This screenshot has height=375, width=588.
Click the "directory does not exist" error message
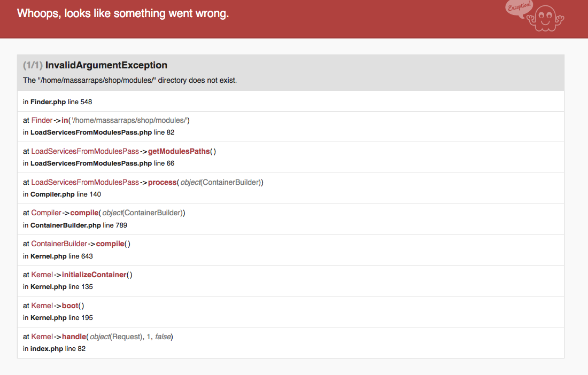[130, 81]
